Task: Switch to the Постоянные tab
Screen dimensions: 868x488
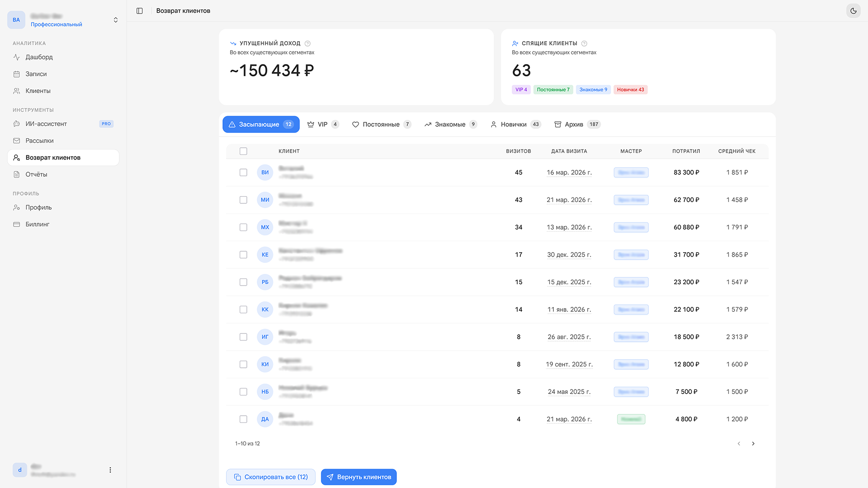Action: click(382, 124)
